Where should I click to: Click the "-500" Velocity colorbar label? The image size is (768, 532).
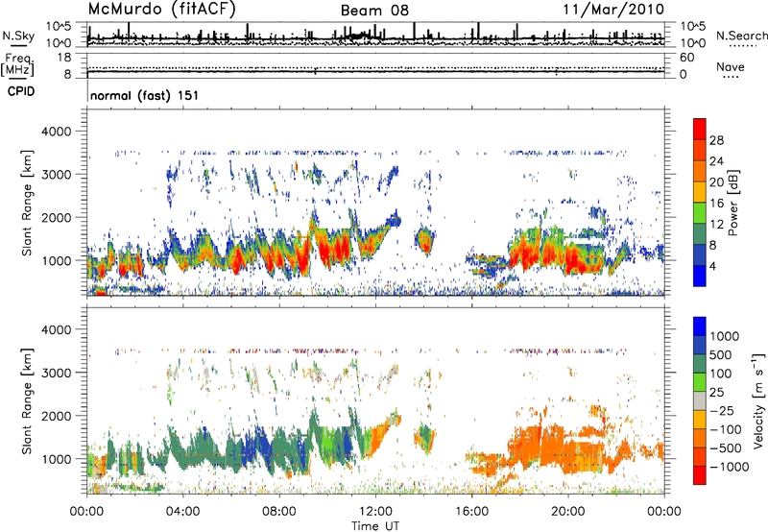click(725, 448)
